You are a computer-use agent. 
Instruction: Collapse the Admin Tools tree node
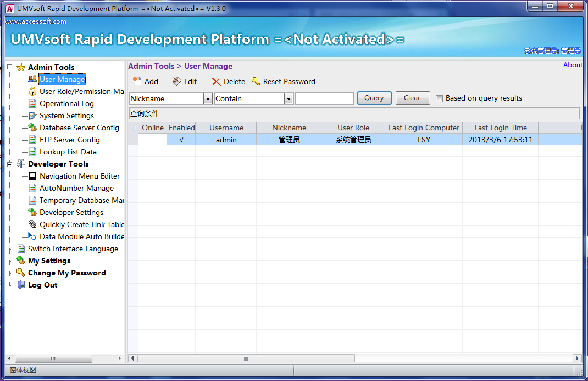[x=9, y=67]
